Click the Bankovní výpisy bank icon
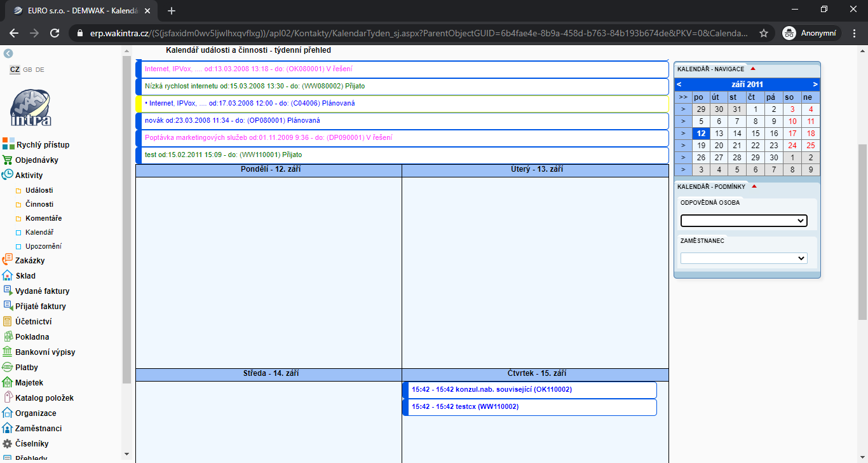This screenshot has height=463, width=868. click(8, 352)
